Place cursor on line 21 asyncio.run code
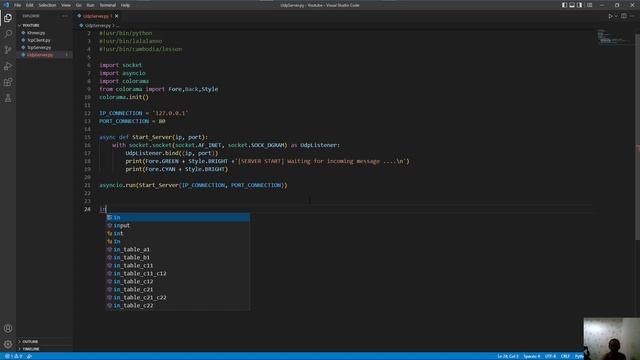 click(x=193, y=185)
